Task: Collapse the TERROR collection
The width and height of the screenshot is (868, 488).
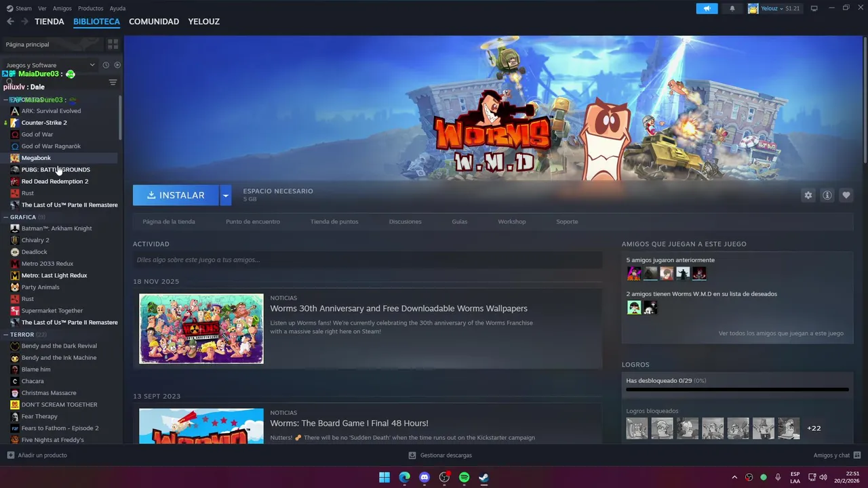Action: 5,334
